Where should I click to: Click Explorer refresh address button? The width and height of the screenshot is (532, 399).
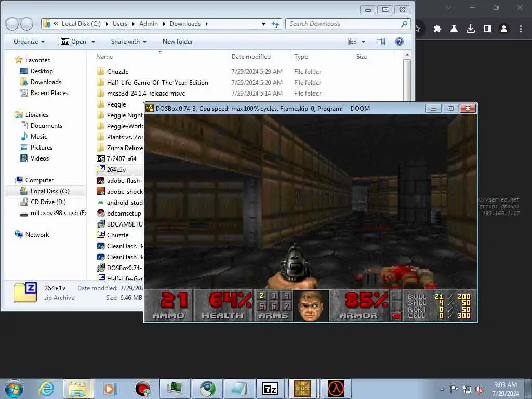[275, 24]
